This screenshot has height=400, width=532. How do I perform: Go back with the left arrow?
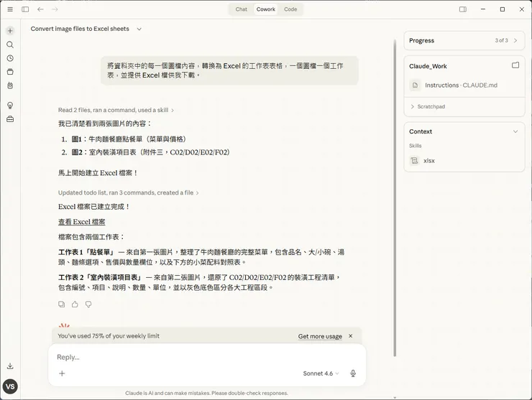(40, 9)
